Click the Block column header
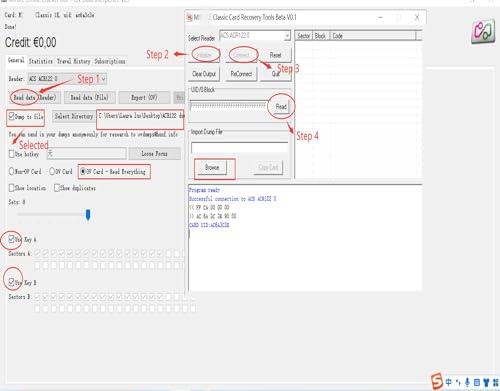Image resolution: width=500 pixels, height=391 pixels. (x=321, y=36)
